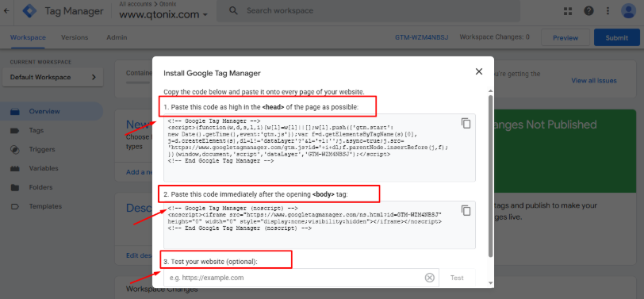Open the Google apps grid

pos(568,11)
